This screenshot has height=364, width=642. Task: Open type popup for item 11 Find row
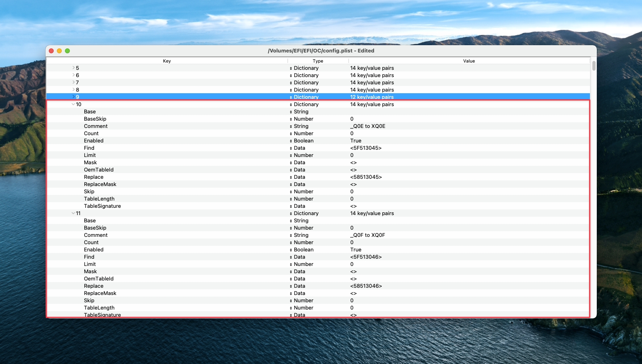291,257
